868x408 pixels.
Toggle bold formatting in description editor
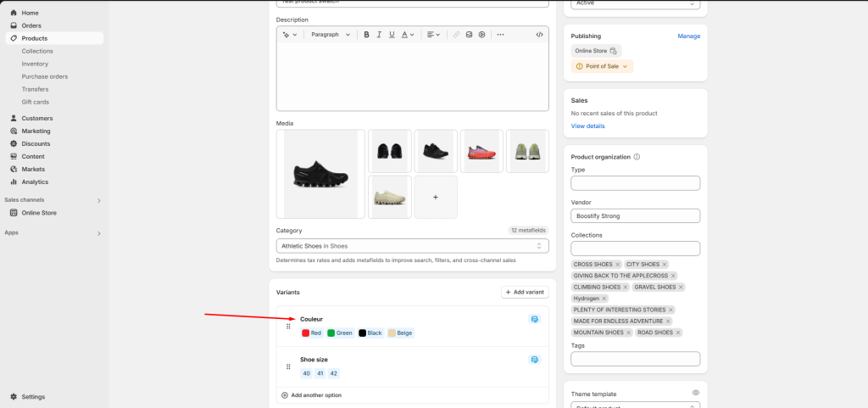[366, 34]
